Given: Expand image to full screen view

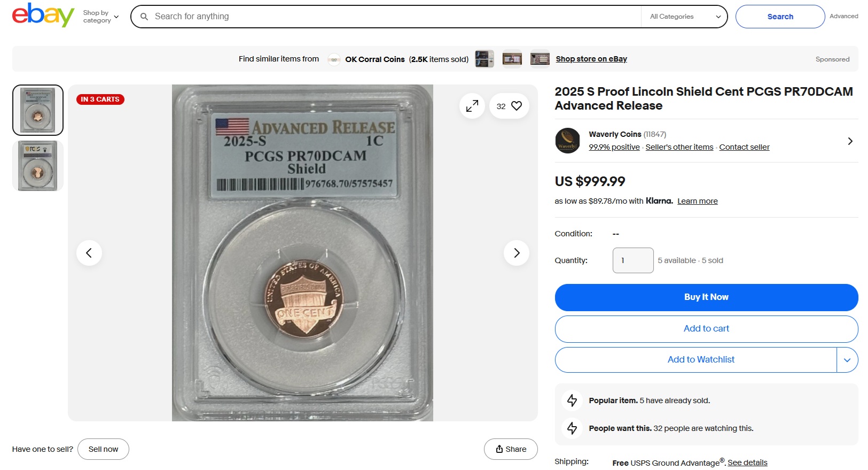Looking at the screenshot, I should [x=472, y=106].
